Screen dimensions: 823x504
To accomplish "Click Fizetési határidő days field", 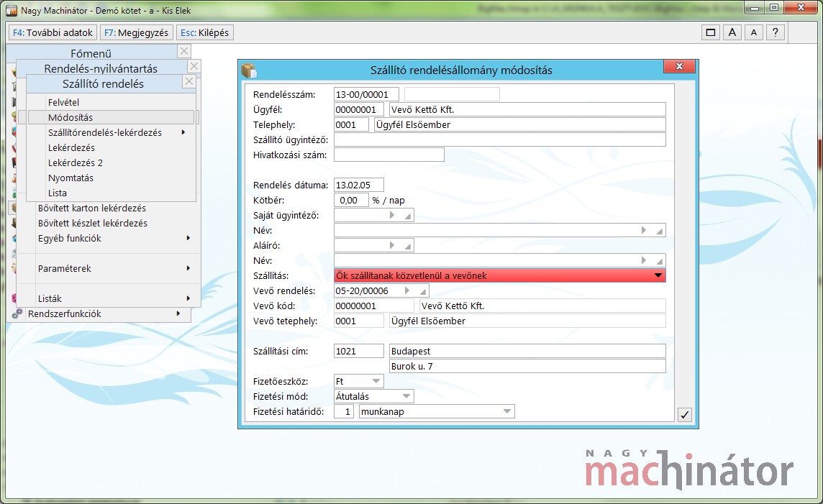I will pos(344,412).
